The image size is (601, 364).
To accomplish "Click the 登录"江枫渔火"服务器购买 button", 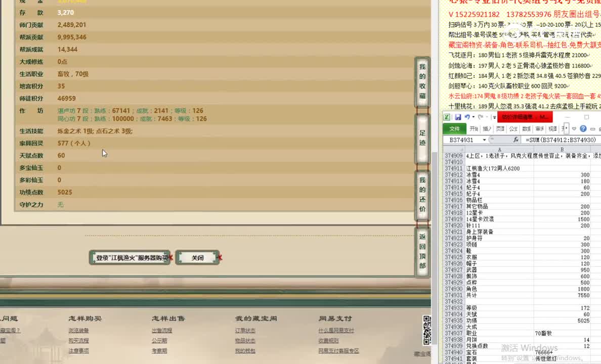I will coord(130,257).
